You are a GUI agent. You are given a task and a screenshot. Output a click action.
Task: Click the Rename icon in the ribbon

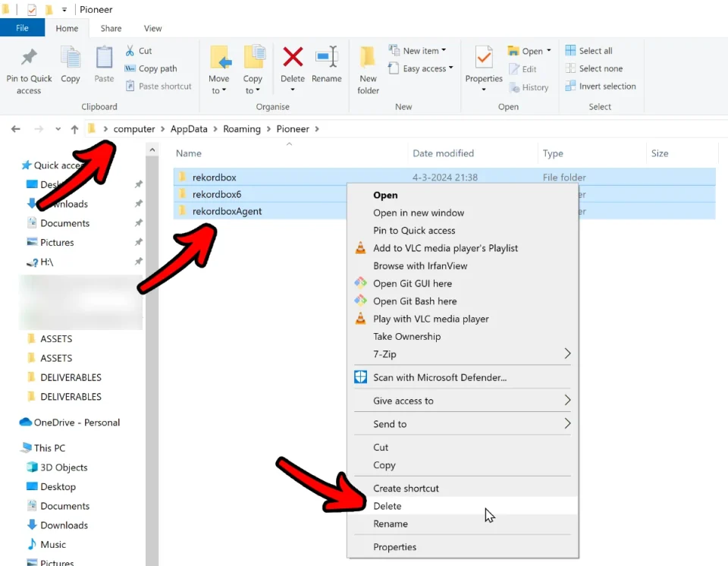click(327, 57)
